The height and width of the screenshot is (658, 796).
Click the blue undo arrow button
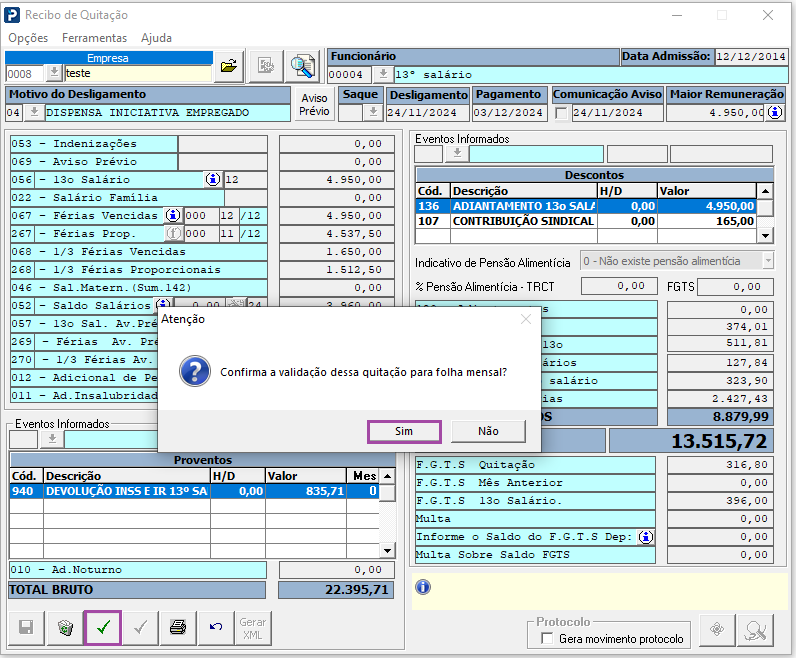pos(215,628)
